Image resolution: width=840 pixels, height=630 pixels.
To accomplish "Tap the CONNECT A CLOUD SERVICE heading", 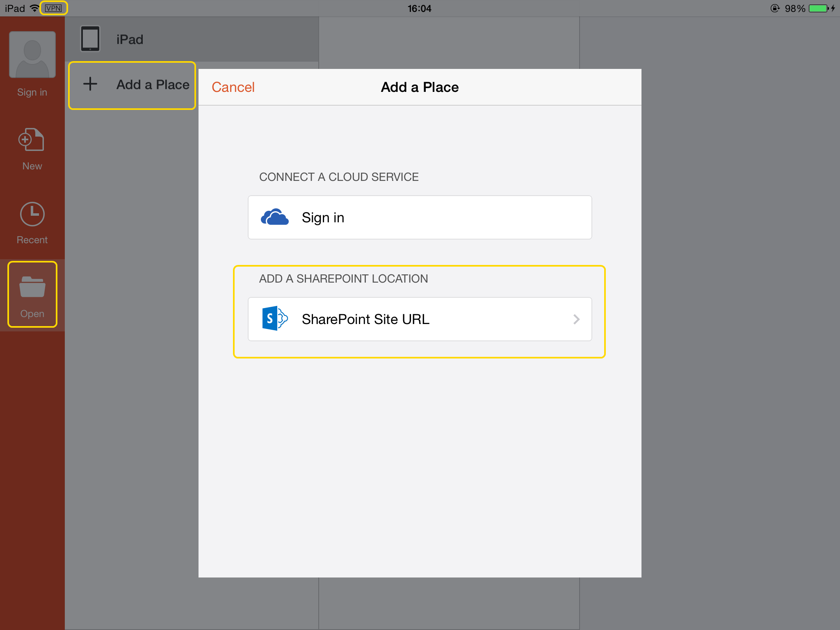I will click(339, 177).
